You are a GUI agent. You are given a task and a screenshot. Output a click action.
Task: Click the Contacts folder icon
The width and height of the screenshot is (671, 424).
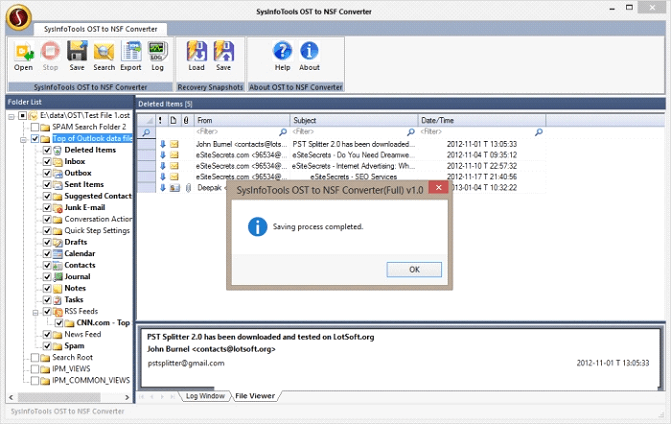coord(58,265)
